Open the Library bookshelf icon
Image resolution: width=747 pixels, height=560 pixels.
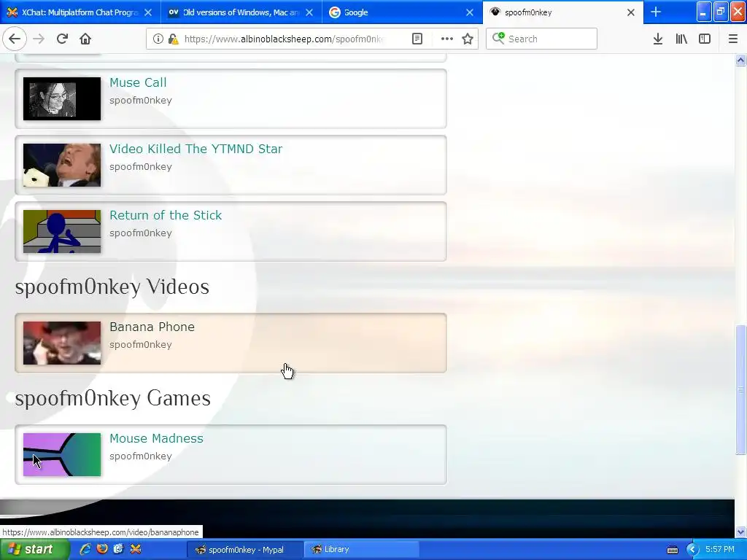681,39
